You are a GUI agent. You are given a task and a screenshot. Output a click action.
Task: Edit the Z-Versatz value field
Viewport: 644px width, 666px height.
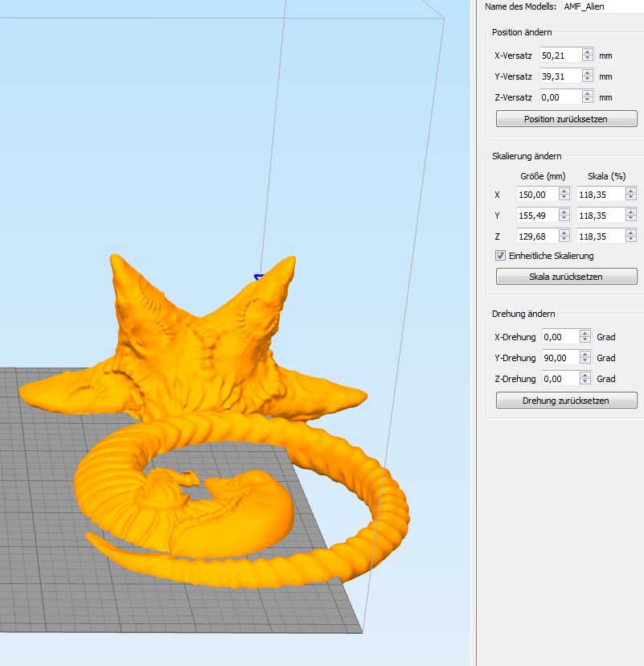[561, 97]
